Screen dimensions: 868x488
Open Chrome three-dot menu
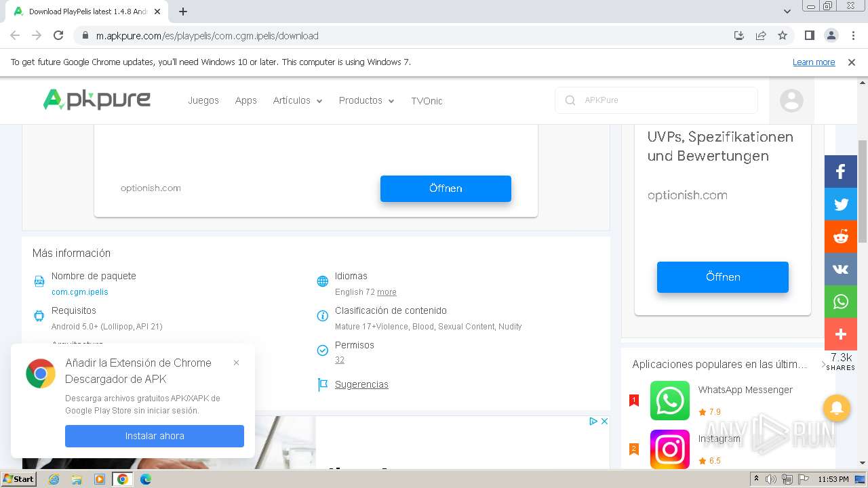[852, 35]
